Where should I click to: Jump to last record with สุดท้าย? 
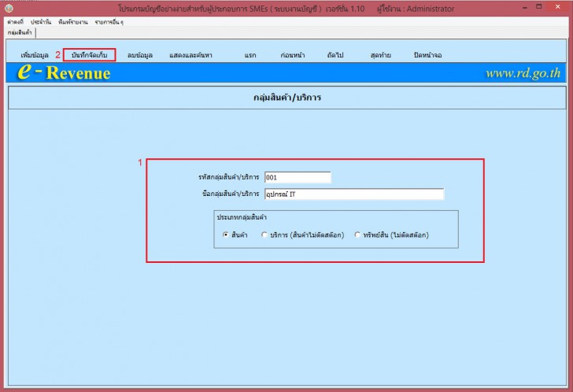tap(381, 55)
